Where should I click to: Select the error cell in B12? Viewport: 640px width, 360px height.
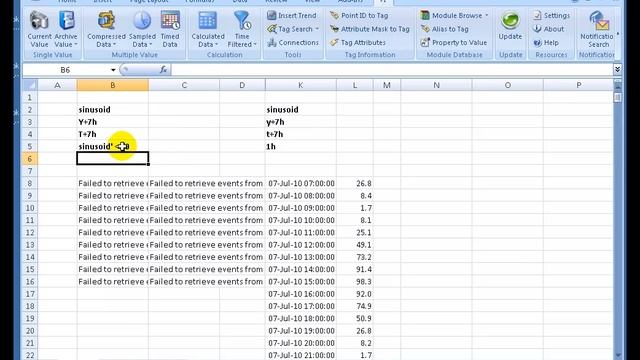click(113, 232)
